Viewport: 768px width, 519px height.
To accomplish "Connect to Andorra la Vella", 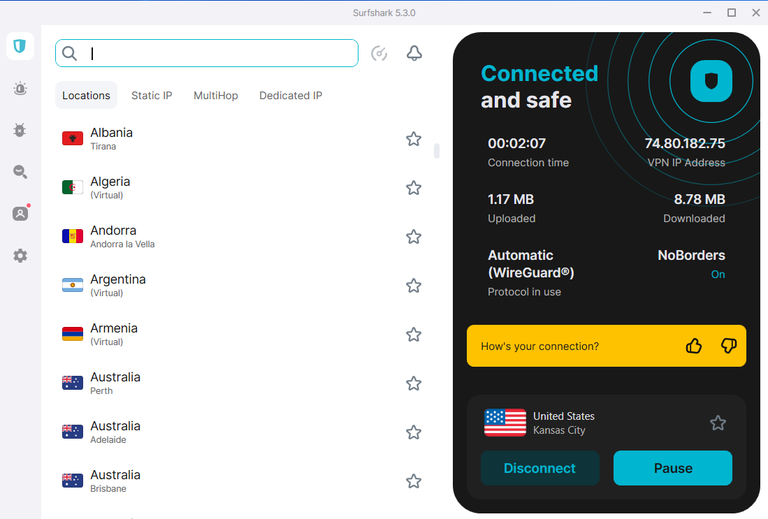I will 240,237.
